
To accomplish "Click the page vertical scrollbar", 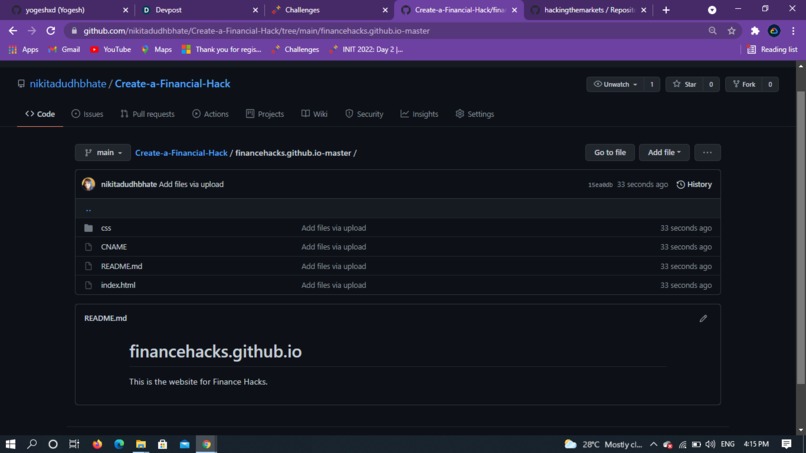I will [x=801, y=237].
